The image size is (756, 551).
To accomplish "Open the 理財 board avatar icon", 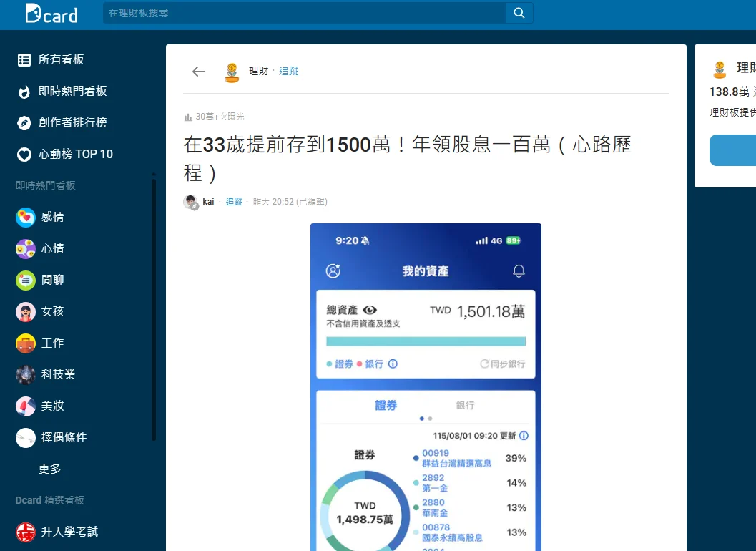I will pyautogui.click(x=232, y=72).
